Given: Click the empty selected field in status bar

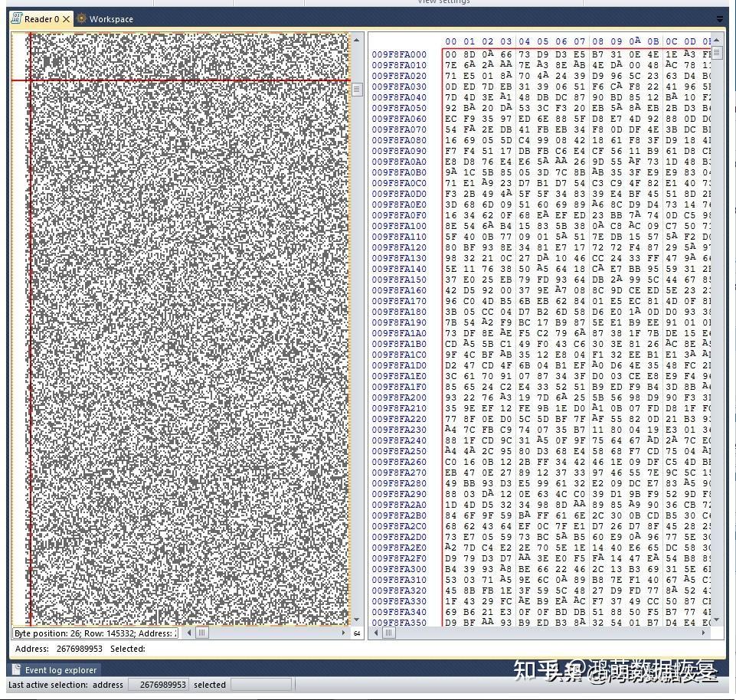Looking at the screenshot, I should [260, 685].
